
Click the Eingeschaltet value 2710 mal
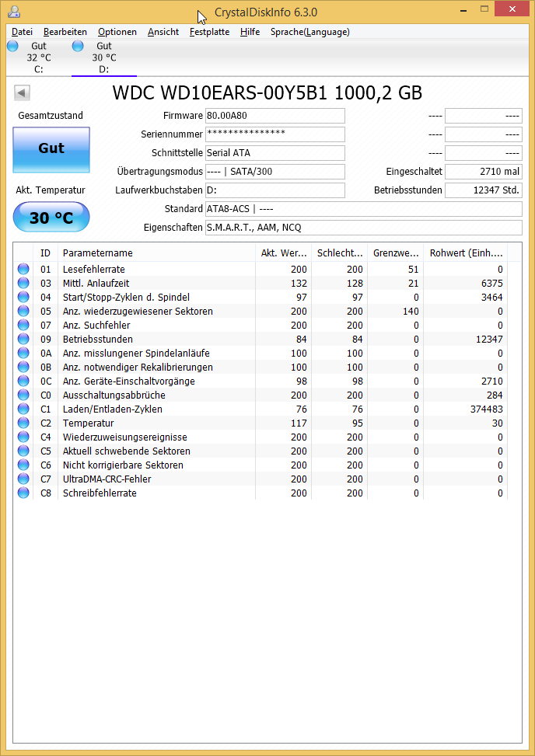[484, 171]
